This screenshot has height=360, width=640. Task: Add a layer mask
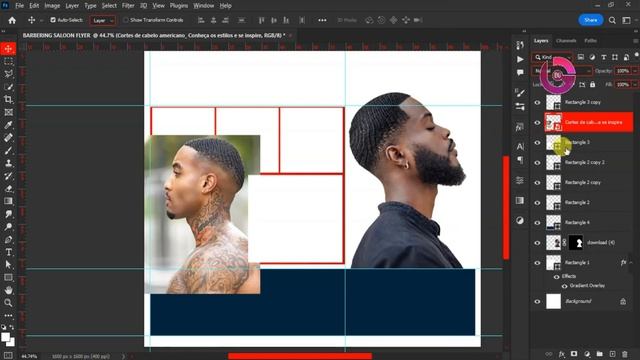tap(574, 354)
